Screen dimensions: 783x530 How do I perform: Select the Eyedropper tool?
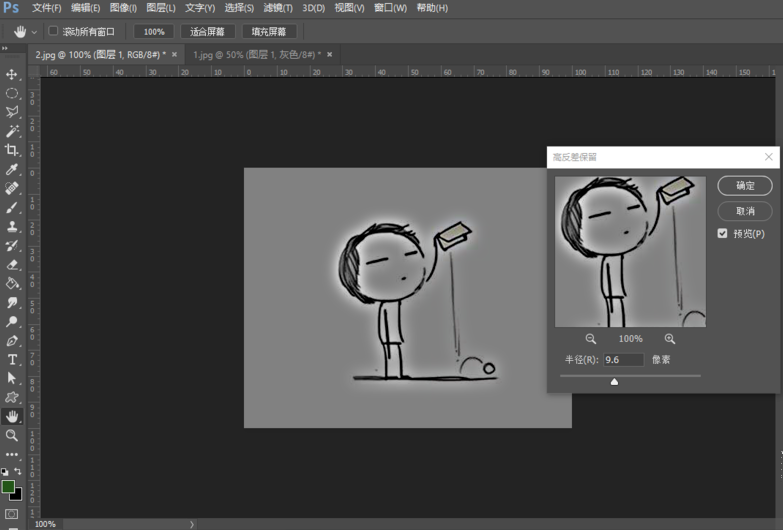click(x=12, y=170)
